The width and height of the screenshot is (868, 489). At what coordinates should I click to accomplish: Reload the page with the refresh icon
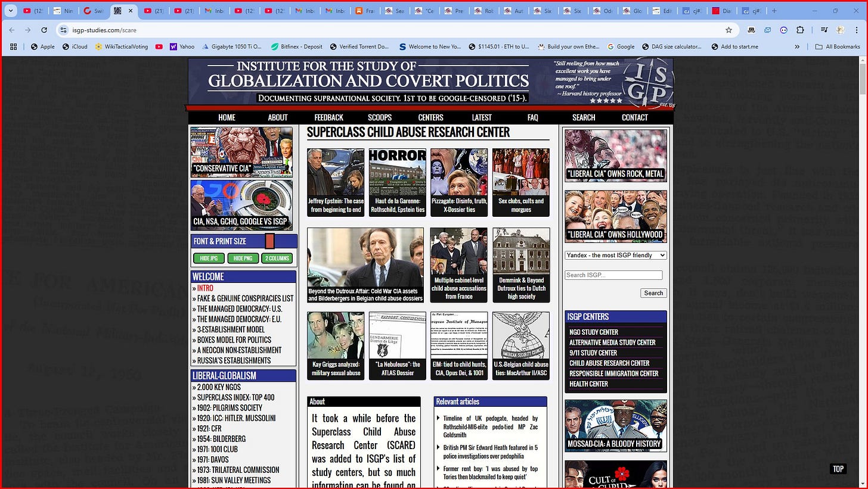[x=44, y=30]
